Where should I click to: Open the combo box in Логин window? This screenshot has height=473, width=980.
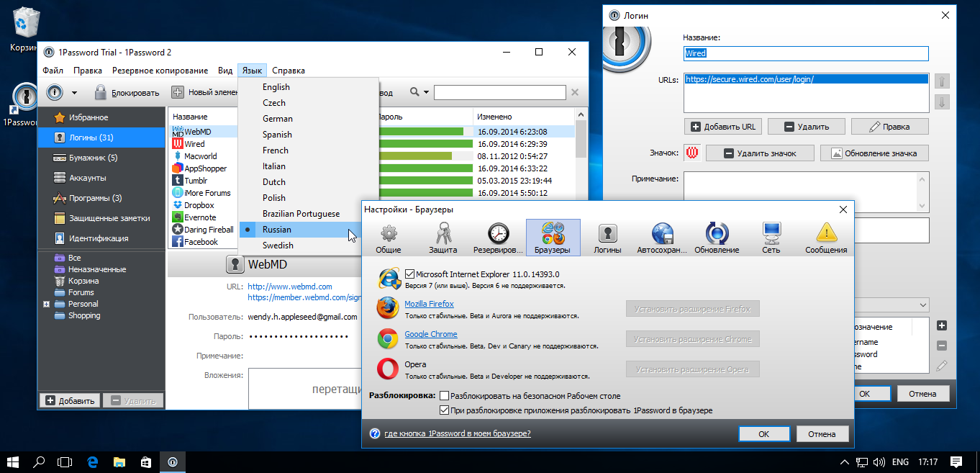point(923,305)
